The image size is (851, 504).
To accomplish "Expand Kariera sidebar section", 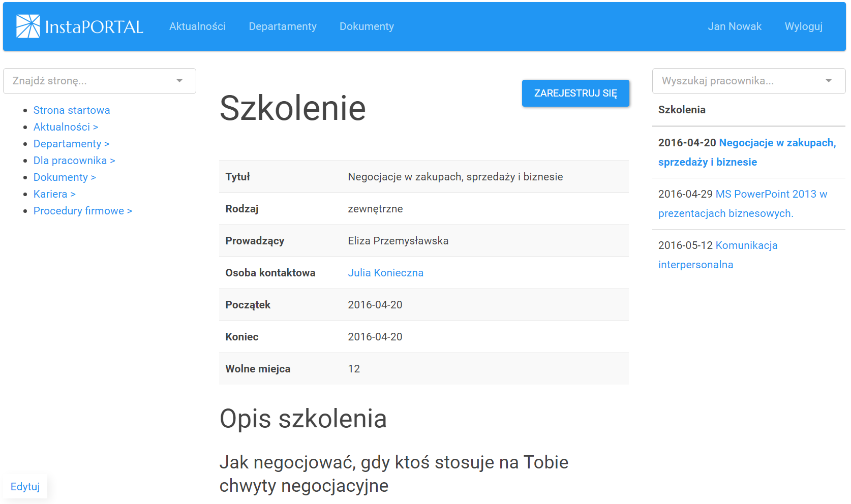I will [x=54, y=194].
